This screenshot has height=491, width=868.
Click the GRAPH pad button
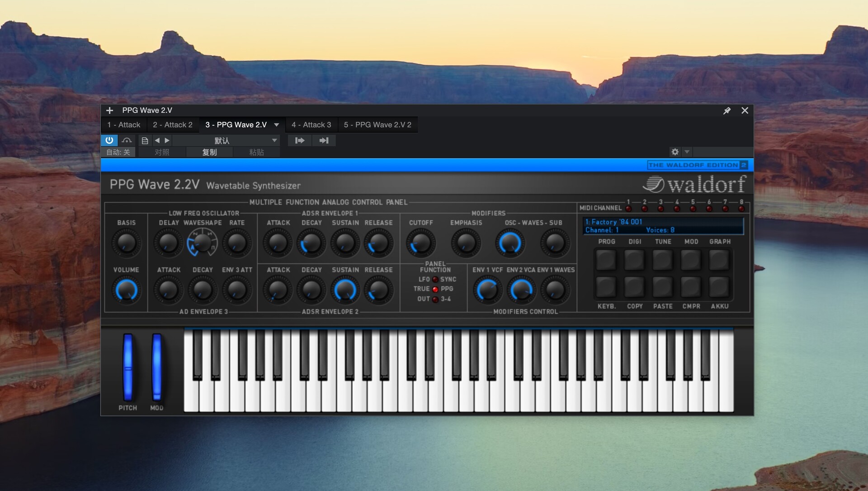pos(719,260)
